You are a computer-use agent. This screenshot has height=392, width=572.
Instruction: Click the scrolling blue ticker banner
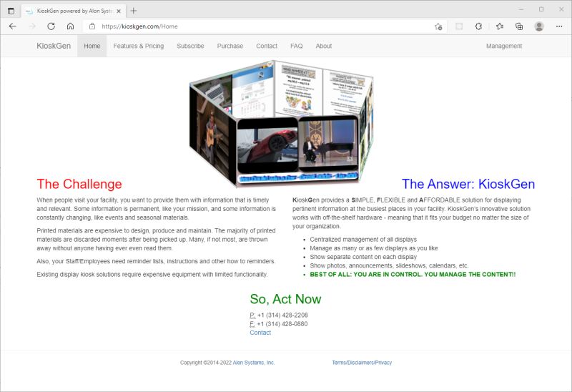(298, 177)
